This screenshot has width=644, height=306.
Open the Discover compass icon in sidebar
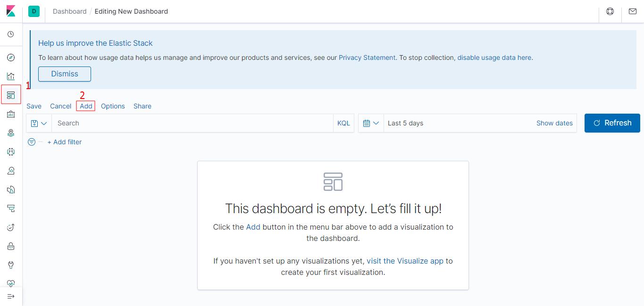point(11,58)
